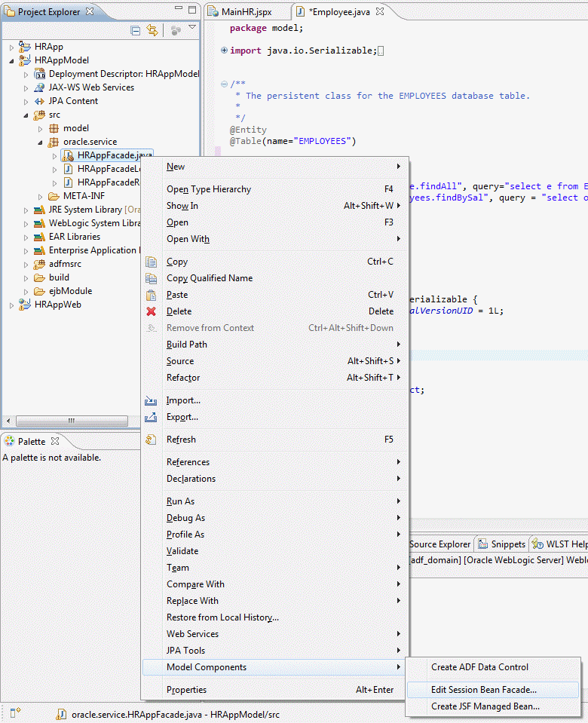Click the Copy icon in context menu

152,262
